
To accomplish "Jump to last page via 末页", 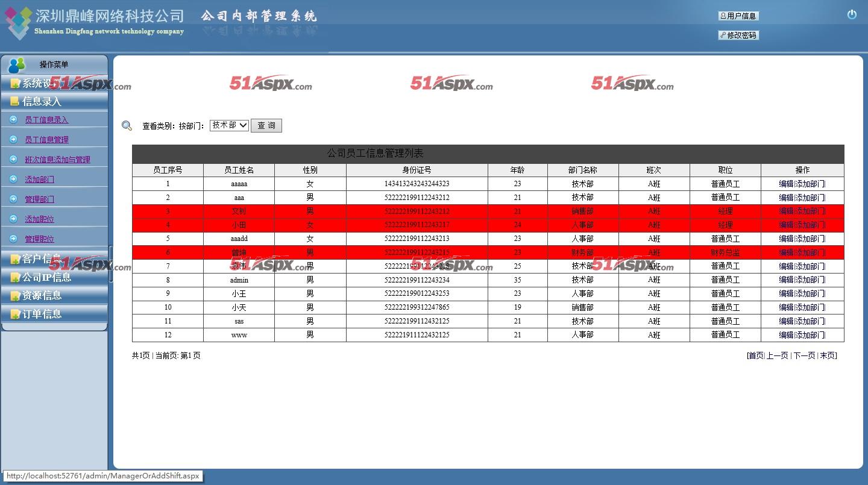I will coord(828,355).
